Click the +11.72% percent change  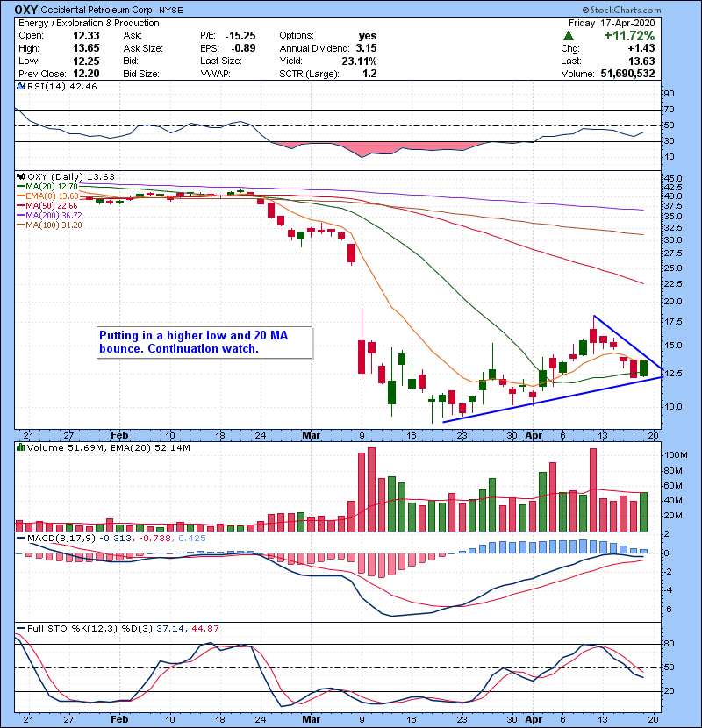pyautogui.click(x=629, y=36)
